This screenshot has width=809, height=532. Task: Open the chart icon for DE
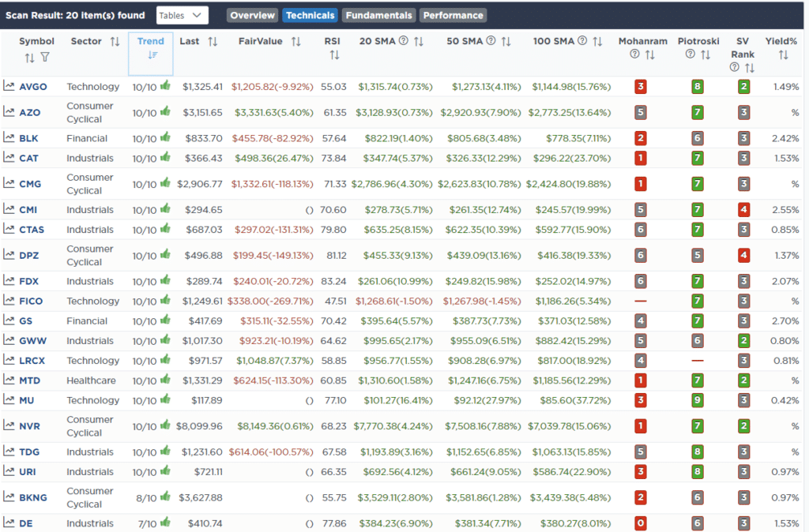(x=9, y=523)
